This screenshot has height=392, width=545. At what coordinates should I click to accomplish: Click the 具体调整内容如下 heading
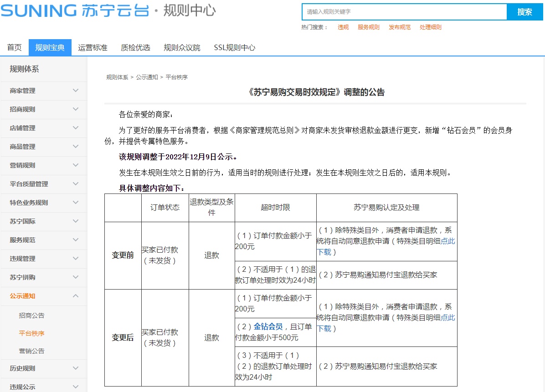152,188
